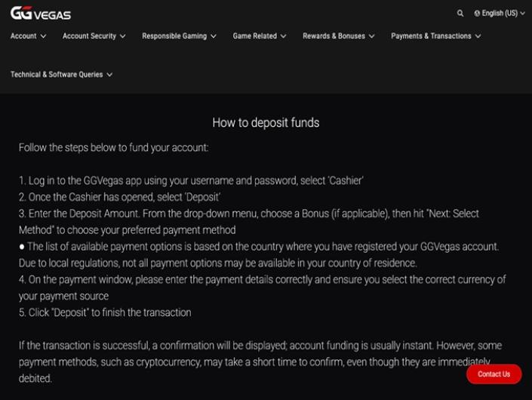
Task: Click chevron beside Technical & Software Queries
Action: (109, 75)
